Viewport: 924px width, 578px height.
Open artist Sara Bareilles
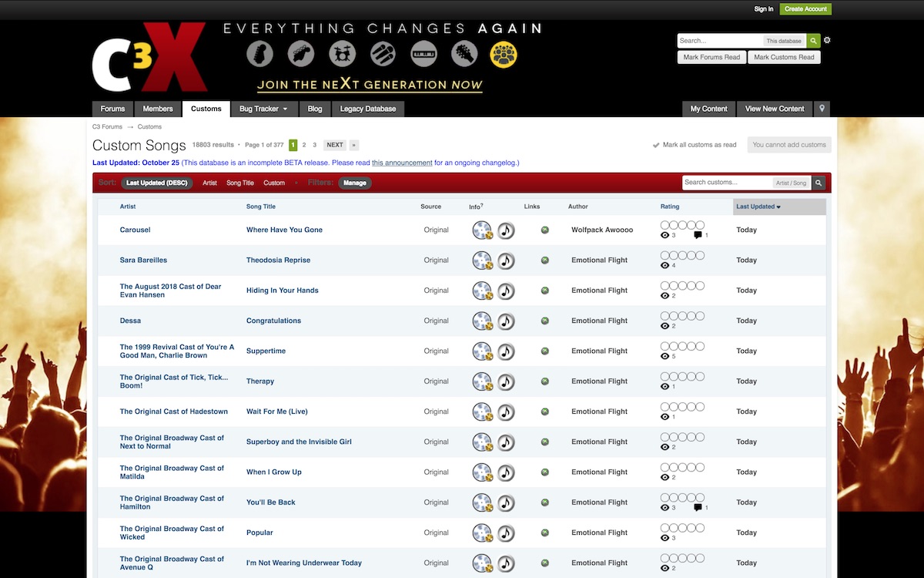143,260
